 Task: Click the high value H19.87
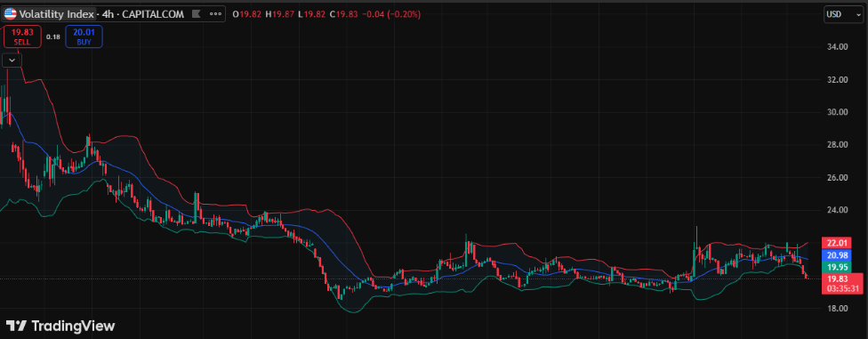point(279,14)
